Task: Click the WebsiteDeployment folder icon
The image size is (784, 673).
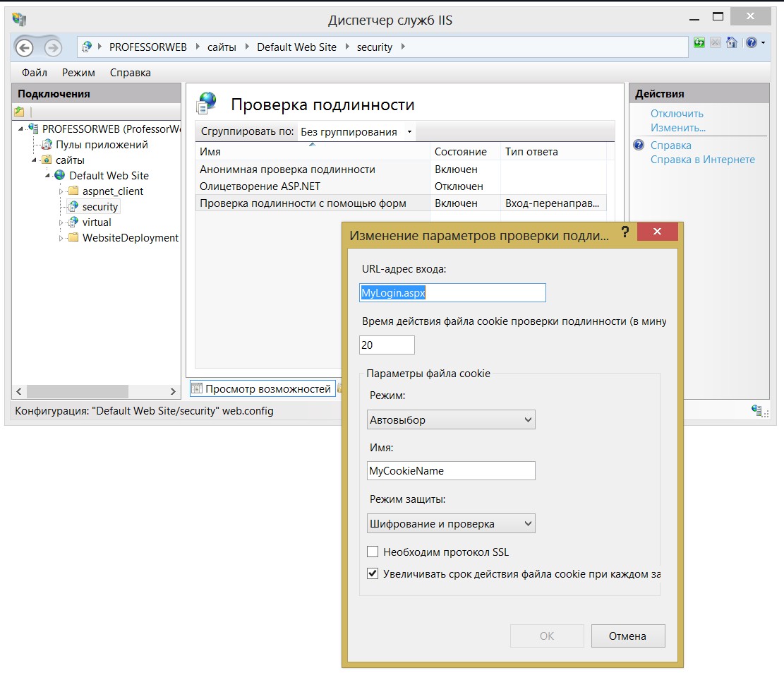Action: click(x=73, y=237)
